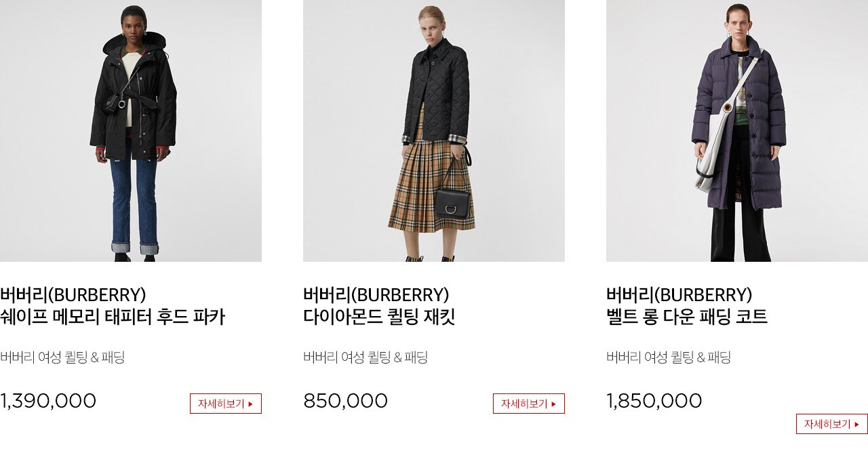Click the arrow icon in down coat's 자세히보기
Image resolution: width=868 pixels, height=468 pixels.
point(856,425)
